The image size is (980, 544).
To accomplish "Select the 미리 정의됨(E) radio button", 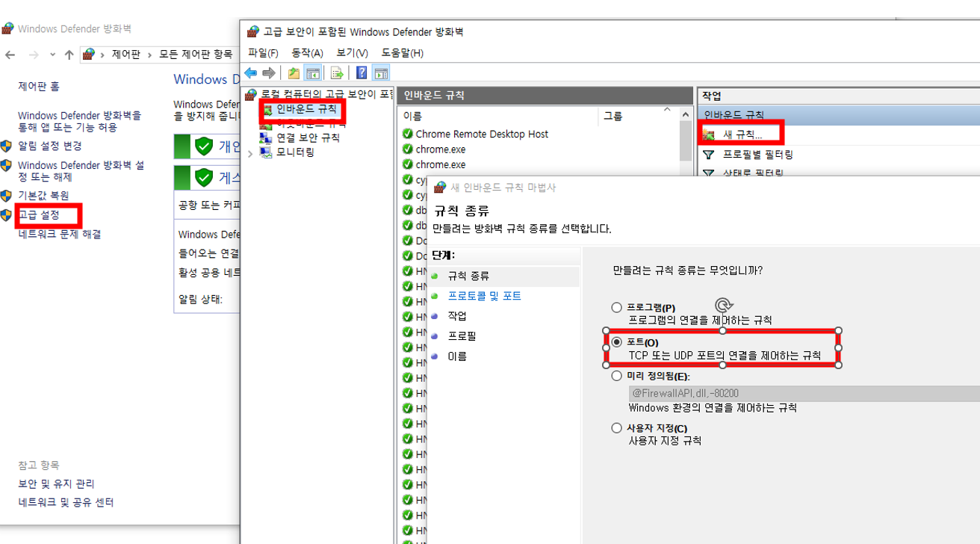I will click(616, 376).
